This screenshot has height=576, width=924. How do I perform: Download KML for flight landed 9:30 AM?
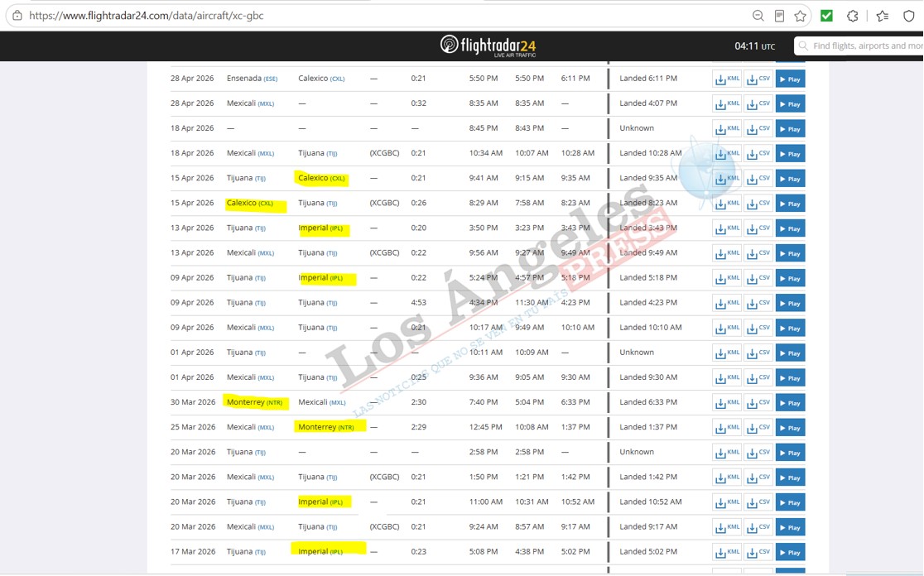click(727, 378)
